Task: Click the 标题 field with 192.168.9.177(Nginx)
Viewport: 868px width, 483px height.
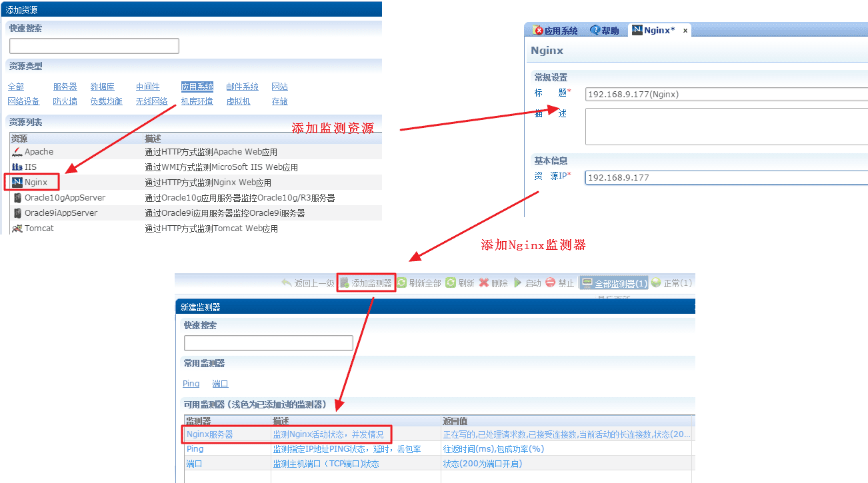Action: pyautogui.click(x=727, y=94)
